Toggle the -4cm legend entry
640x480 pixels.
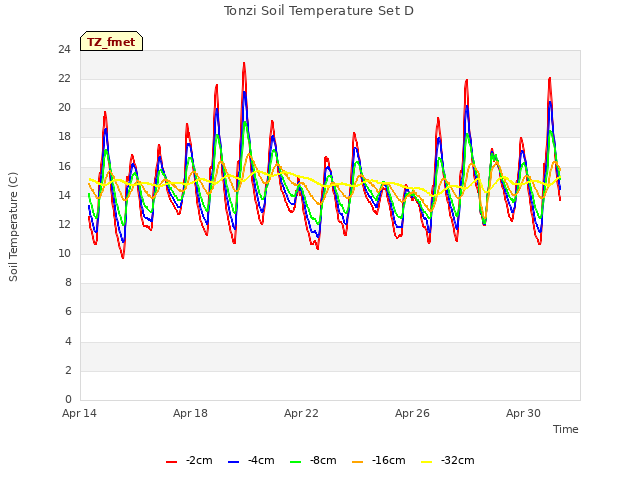[251, 460]
